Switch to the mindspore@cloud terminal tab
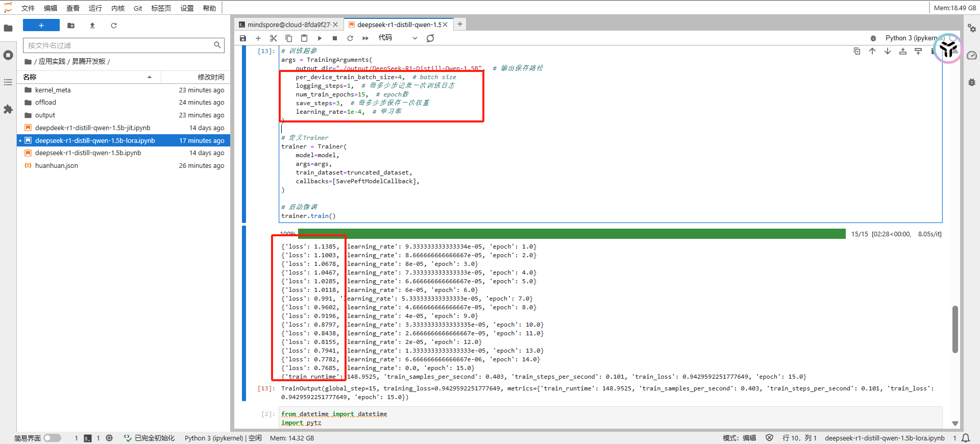This screenshot has height=444, width=980. 288,24
